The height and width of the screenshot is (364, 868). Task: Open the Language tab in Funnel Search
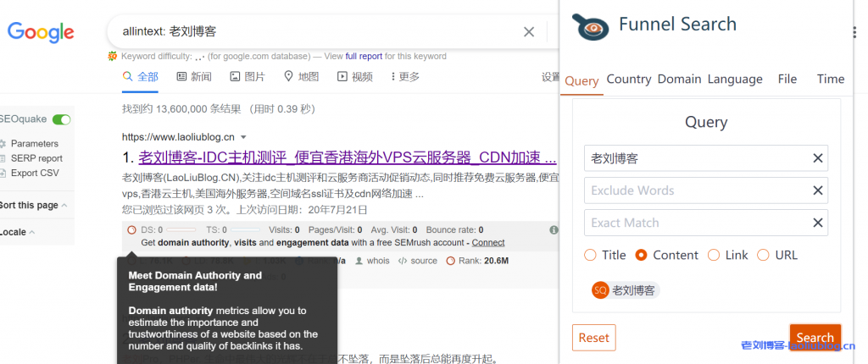click(x=734, y=79)
